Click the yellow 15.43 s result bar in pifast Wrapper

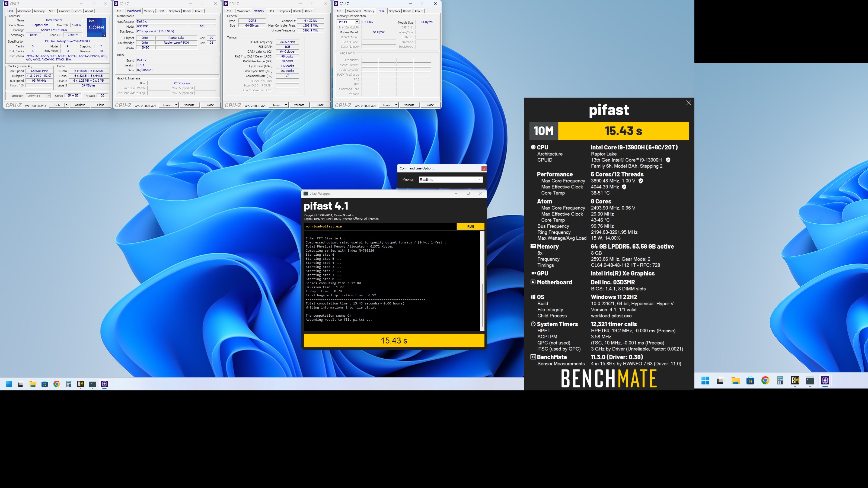point(394,341)
